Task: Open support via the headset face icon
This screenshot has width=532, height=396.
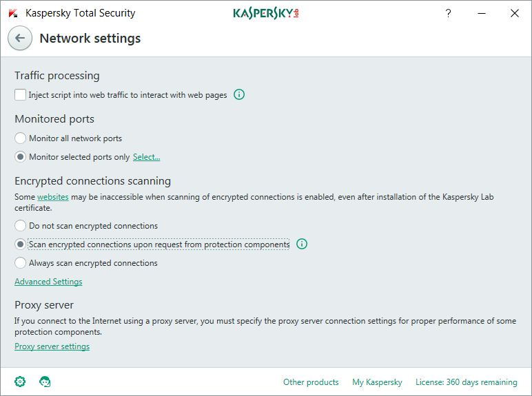Action: coord(45,382)
